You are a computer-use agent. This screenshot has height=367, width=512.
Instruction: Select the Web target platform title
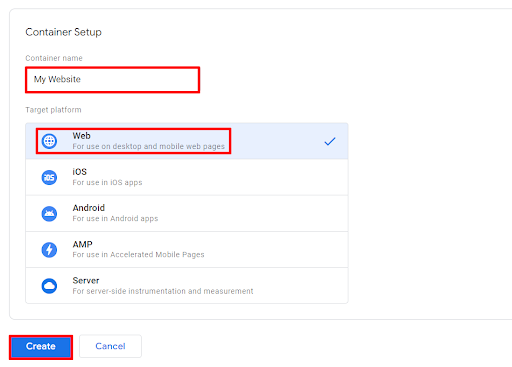tap(82, 136)
